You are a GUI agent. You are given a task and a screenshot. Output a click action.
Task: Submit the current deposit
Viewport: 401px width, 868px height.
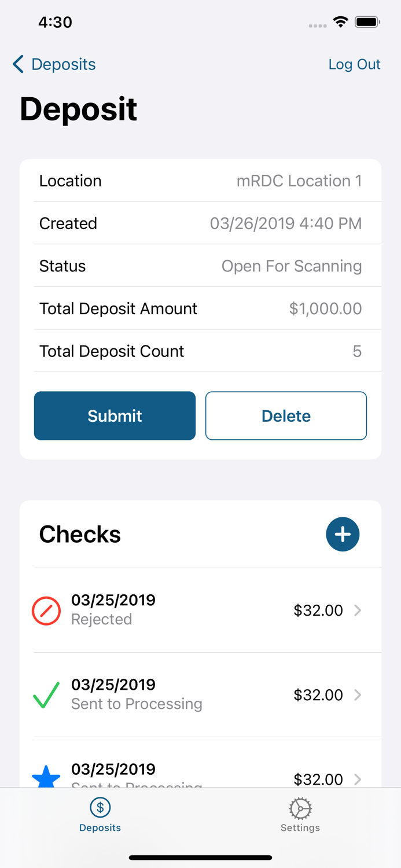pyautogui.click(x=115, y=415)
